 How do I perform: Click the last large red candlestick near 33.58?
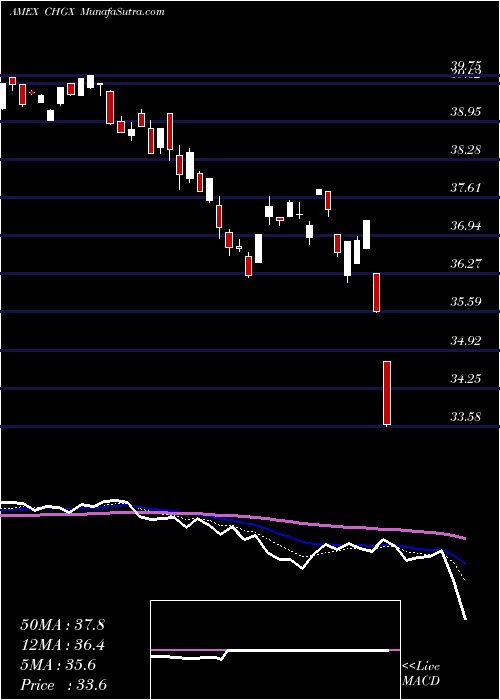[x=387, y=393]
